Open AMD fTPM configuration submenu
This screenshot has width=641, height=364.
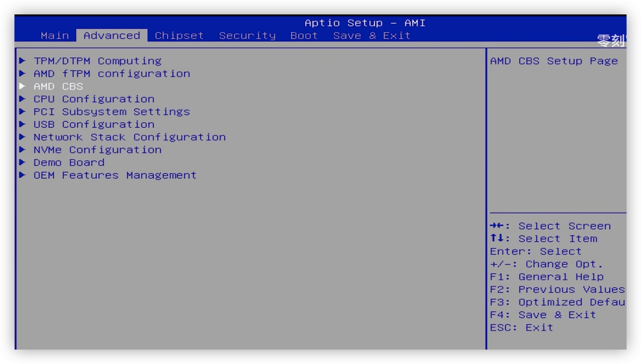112,74
